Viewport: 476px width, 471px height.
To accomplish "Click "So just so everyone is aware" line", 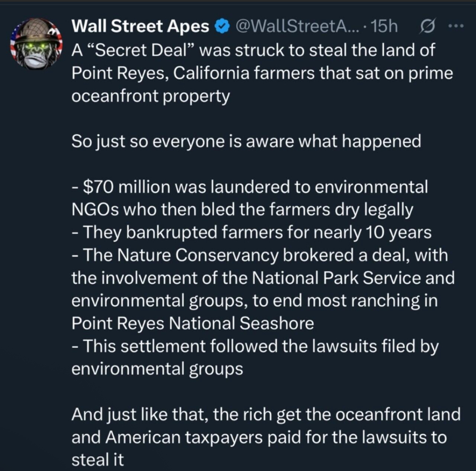I will 246,141.
